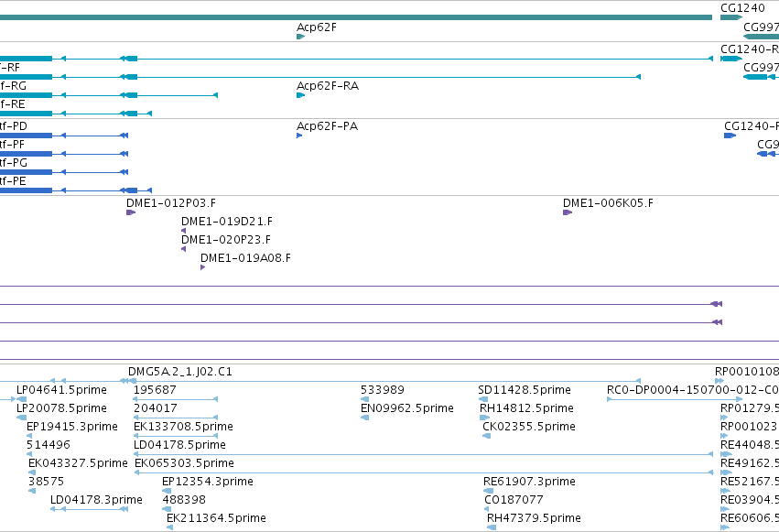Click the 514496 feature label
This screenshot has height=532, width=779.
pos(49,445)
